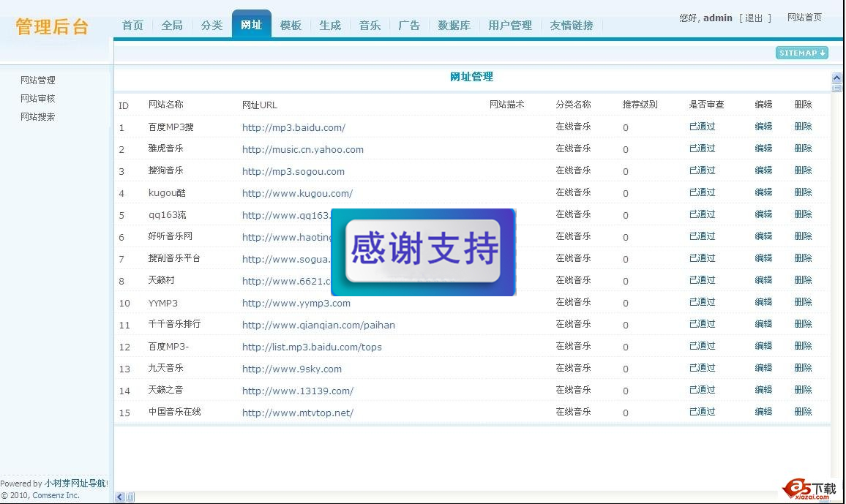Click the 退出 logout link
The image size is (846, 504).
point(754,18)
